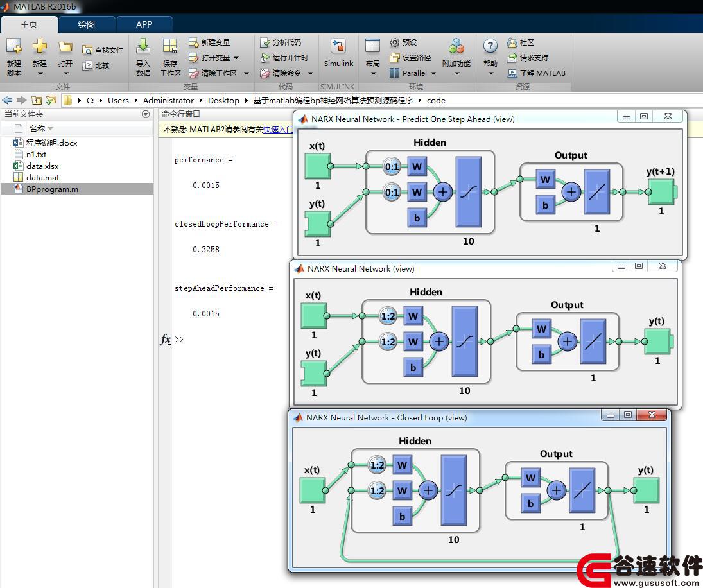This screenshot has width=703, height=588.
Task: Expand the 打开变量 dropdown arrow
Action: pos(236,58)
